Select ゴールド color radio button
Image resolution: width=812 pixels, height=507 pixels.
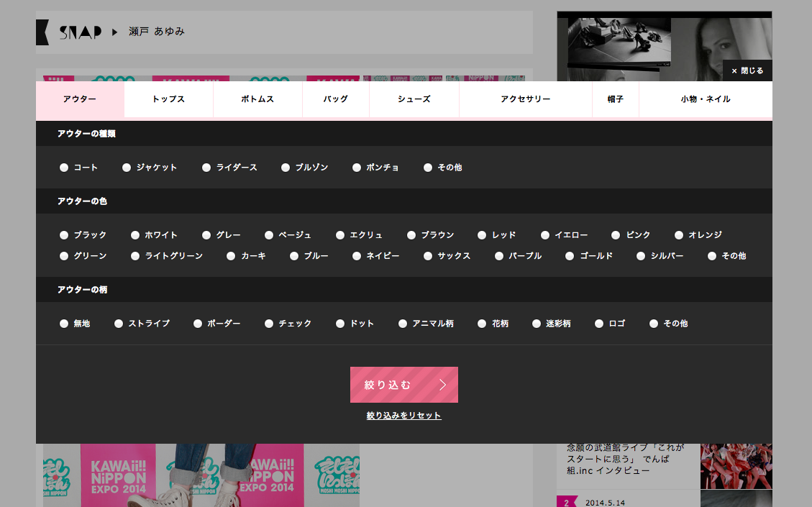pyautogui.click(x=570, y=256)
